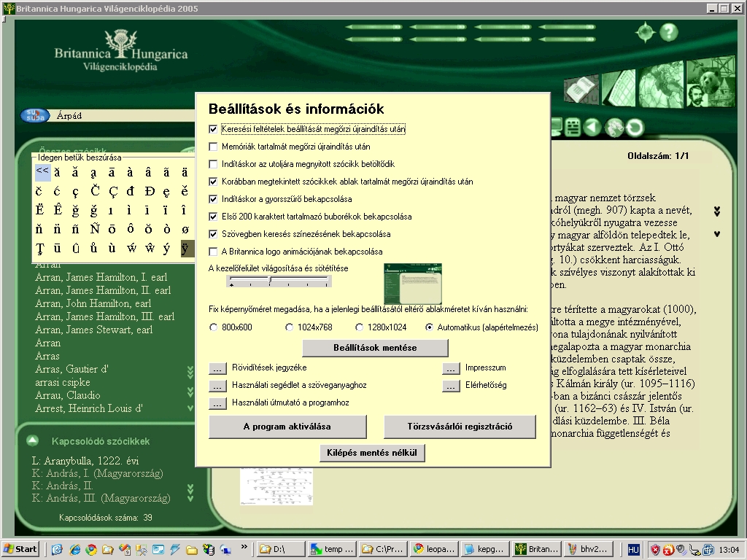Image resolution: width=747 pixels, height=560 pixels.
Task: Collapse the Kapcsolódó szócikkek panel arrow
Action: [32, 440]
